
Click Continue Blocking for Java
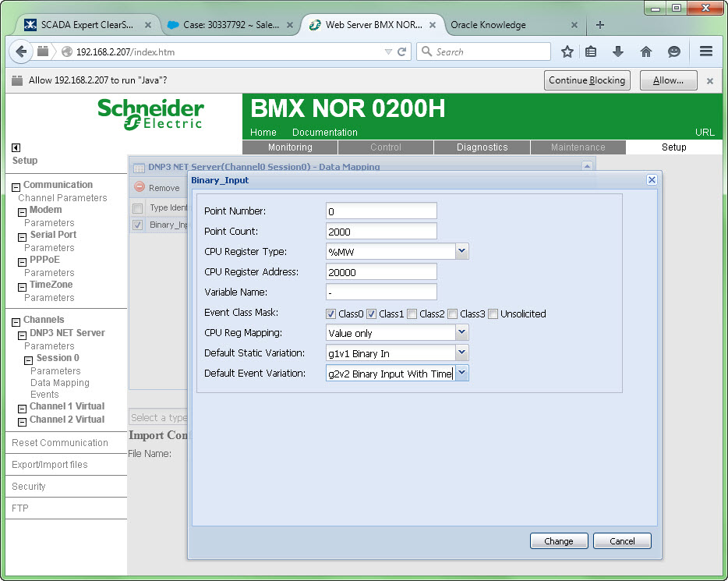tap(587, 80)
